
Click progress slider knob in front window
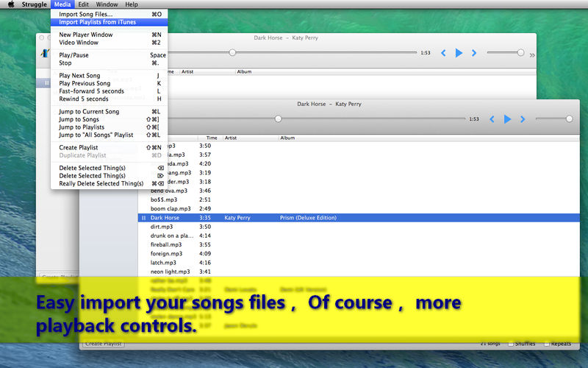click(278, 119)
